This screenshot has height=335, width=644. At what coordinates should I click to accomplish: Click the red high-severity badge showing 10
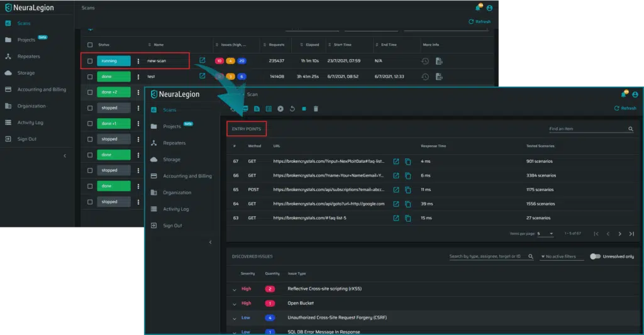219,61
